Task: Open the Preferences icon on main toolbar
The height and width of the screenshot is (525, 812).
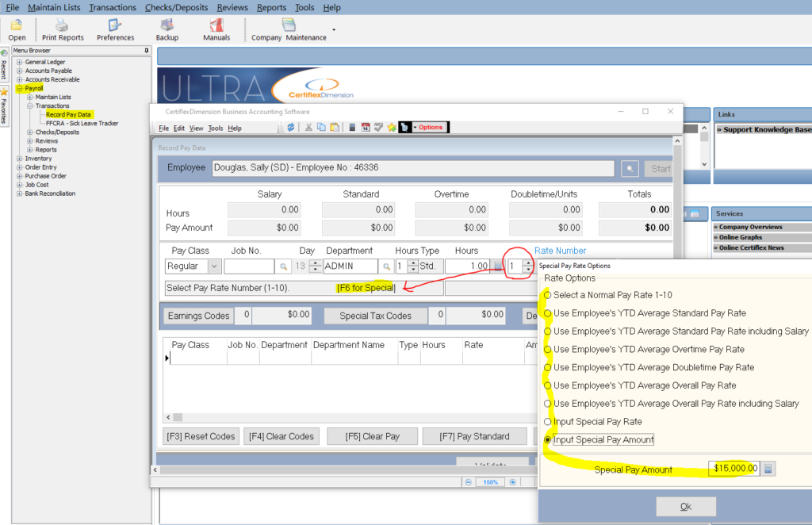Action: (114, 29)
